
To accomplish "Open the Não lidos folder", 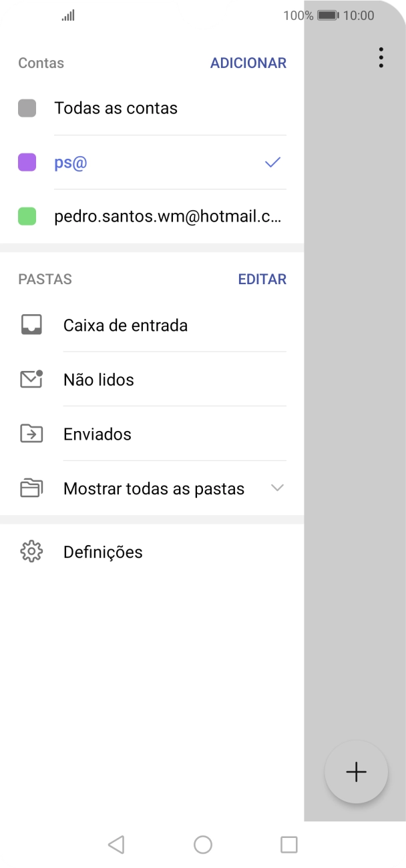I will tap(97, 379).
